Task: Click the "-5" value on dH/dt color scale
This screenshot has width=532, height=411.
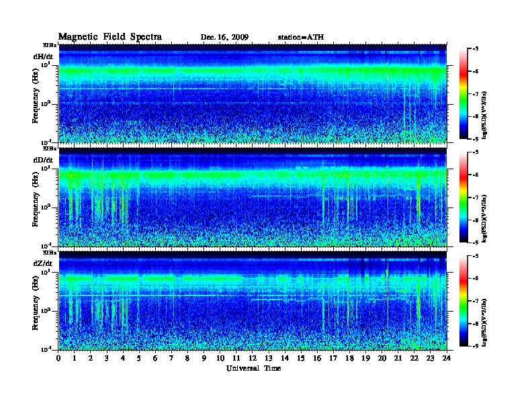Action: click(476, 49)
